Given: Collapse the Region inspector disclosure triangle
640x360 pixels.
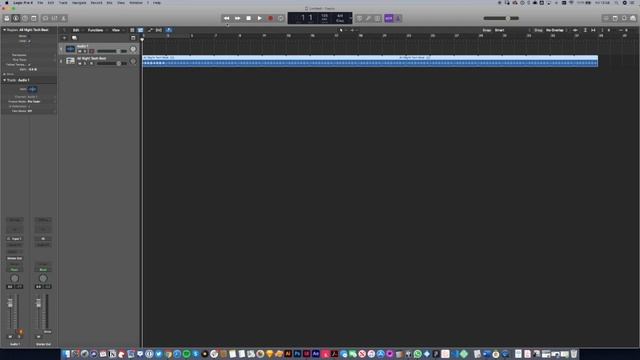Looking at the screenshot, I should (4, 30).
